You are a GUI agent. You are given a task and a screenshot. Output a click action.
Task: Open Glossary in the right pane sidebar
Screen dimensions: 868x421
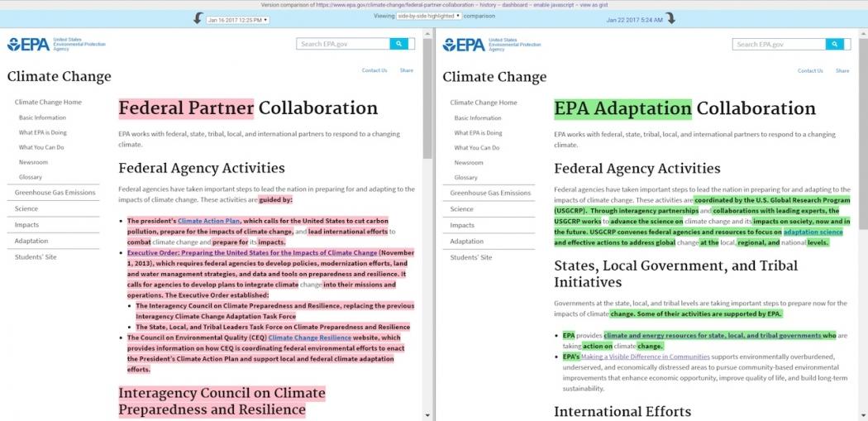coord(465,178)
